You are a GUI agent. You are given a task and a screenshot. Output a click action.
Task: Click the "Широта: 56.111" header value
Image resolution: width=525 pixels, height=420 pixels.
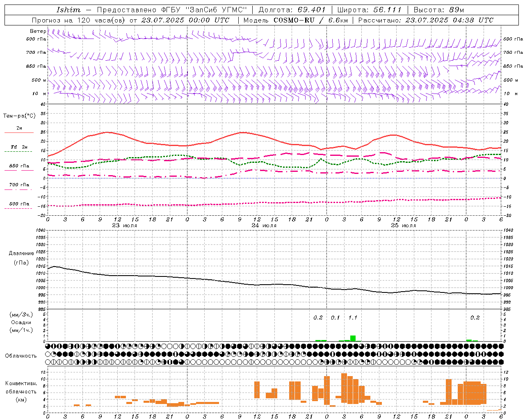pos(369,9)
